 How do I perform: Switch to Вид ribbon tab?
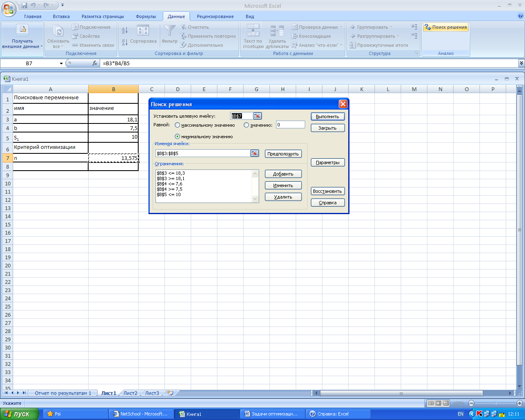250,16
